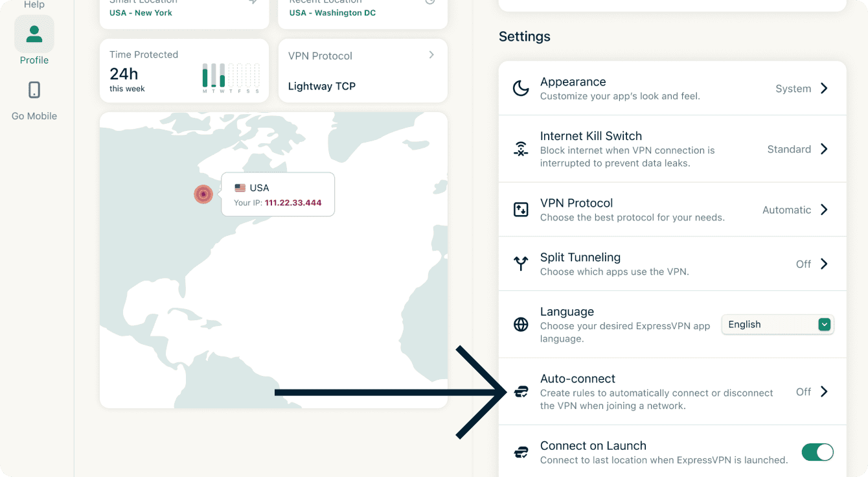Choose the USA - Washington DC location
This screenshot has height=477, width=868.
(x=332, y=13)
